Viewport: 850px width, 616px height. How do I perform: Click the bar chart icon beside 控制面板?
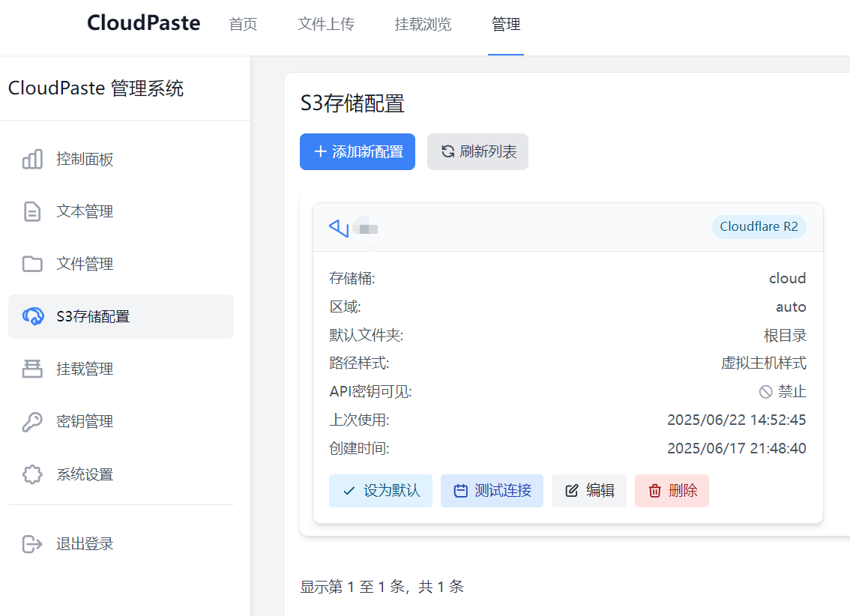pos(32,159)
